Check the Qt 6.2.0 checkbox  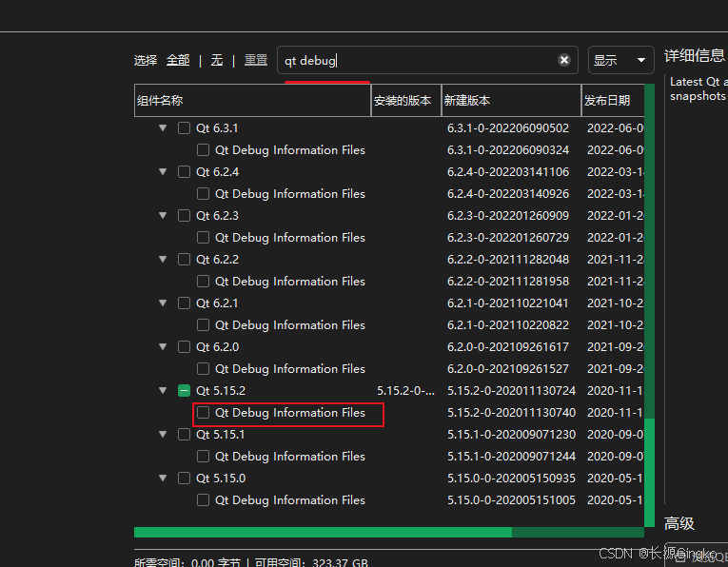click(x=184, y=346)
